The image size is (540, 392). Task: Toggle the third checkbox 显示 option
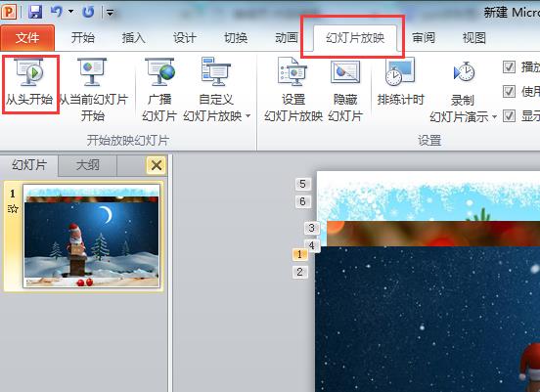(509, 116)
